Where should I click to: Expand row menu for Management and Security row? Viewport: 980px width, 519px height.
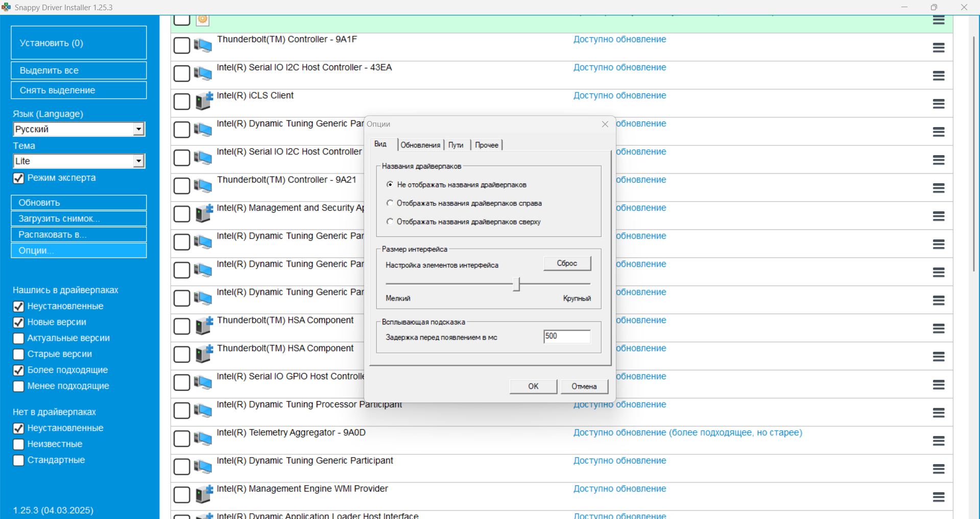939,216
